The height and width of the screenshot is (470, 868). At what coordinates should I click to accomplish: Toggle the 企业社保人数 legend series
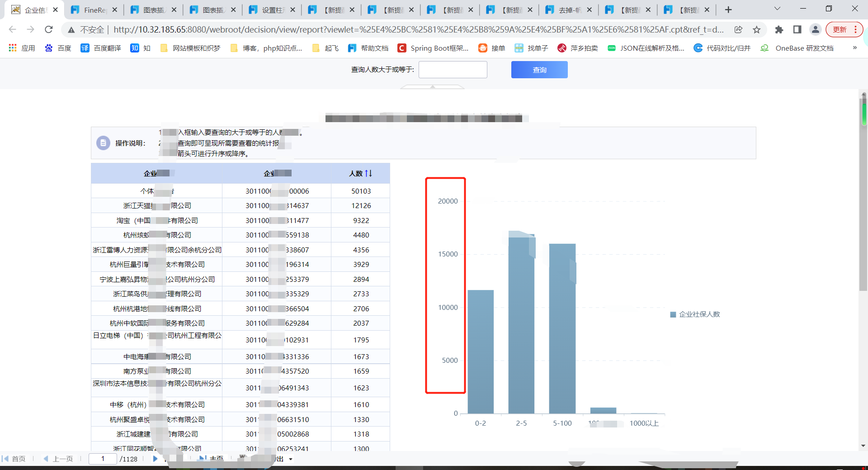pyautogui.click(x=695, y=314)
